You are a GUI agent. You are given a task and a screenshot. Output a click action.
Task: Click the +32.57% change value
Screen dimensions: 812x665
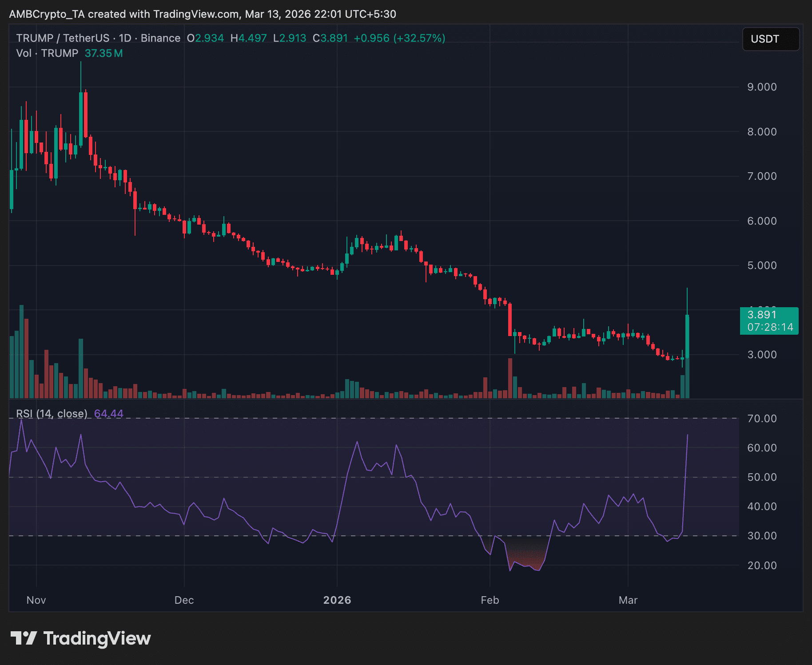[x=419, y=38]
